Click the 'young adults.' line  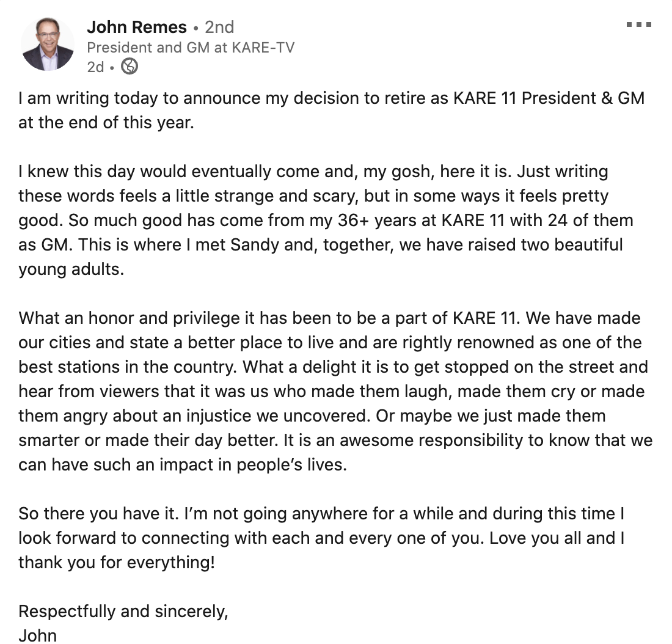71,269
